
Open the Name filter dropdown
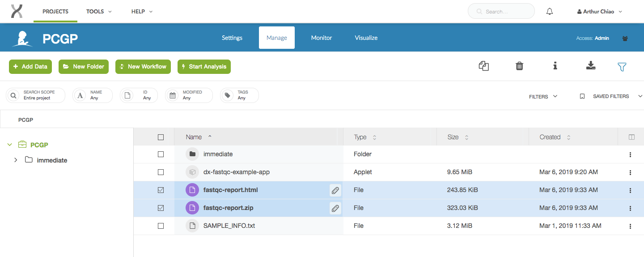[x=93, y=95]
